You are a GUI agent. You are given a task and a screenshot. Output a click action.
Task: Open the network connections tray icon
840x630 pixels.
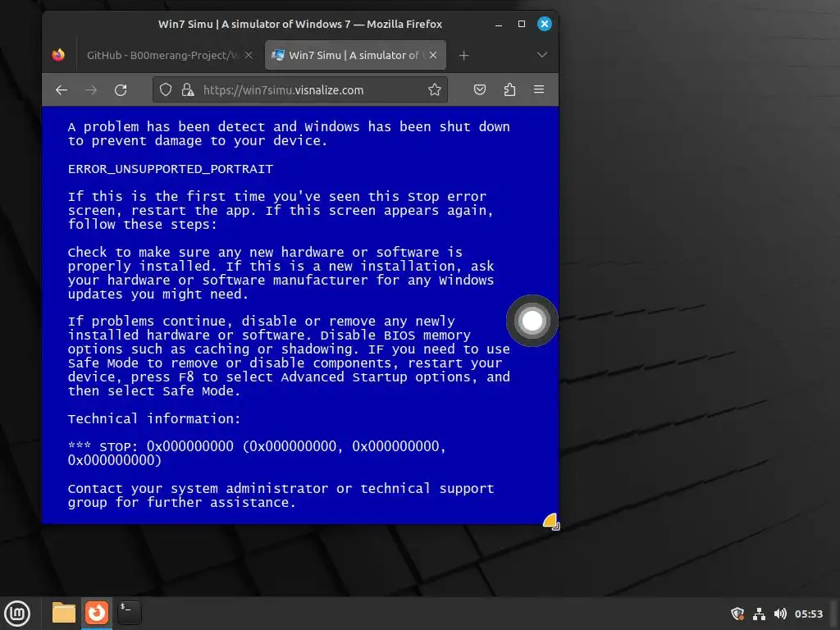click(x=759, y=614)
